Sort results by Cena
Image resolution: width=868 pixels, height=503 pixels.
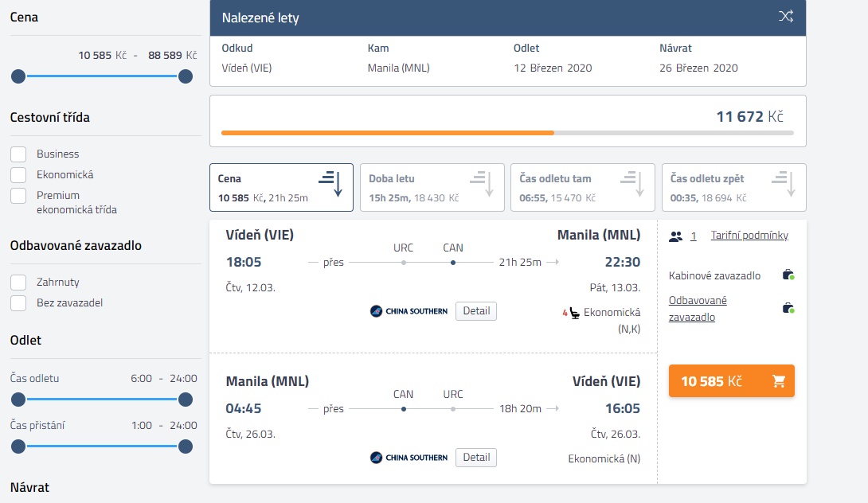[281, 187]
